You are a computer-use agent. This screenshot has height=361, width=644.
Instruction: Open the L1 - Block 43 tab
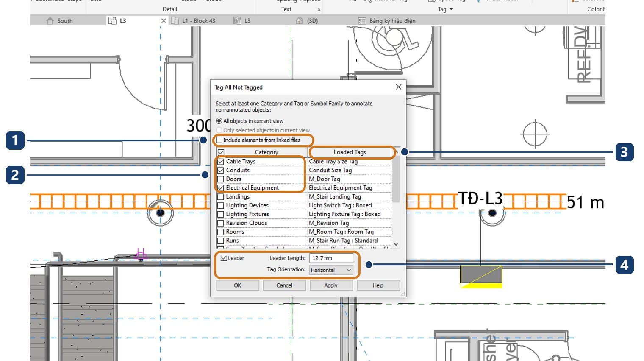[x=199, y=21]
